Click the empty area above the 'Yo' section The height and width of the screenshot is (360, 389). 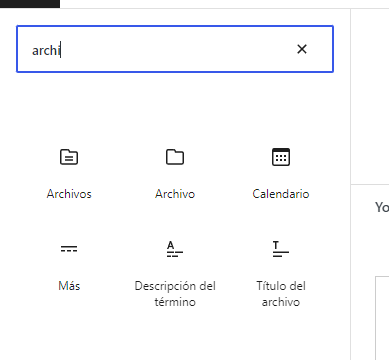(x=370, y=96)
